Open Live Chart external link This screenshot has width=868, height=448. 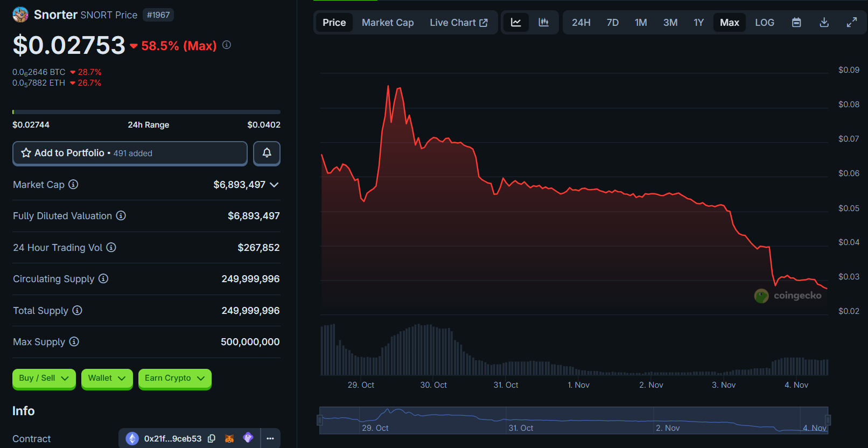[x=458, y=23]
